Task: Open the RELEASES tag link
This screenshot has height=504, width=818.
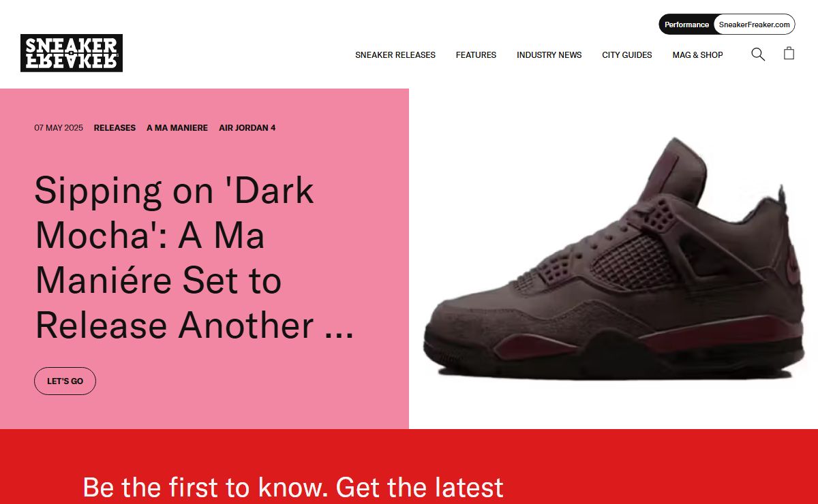Action: click(115, 128)
